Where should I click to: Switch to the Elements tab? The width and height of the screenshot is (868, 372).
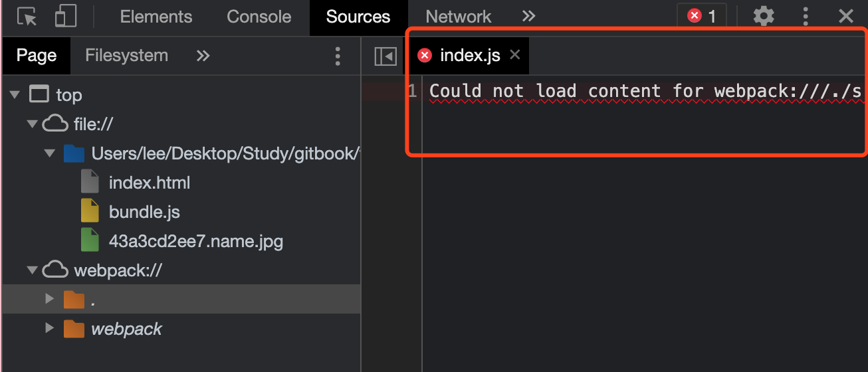coord(156,17)
